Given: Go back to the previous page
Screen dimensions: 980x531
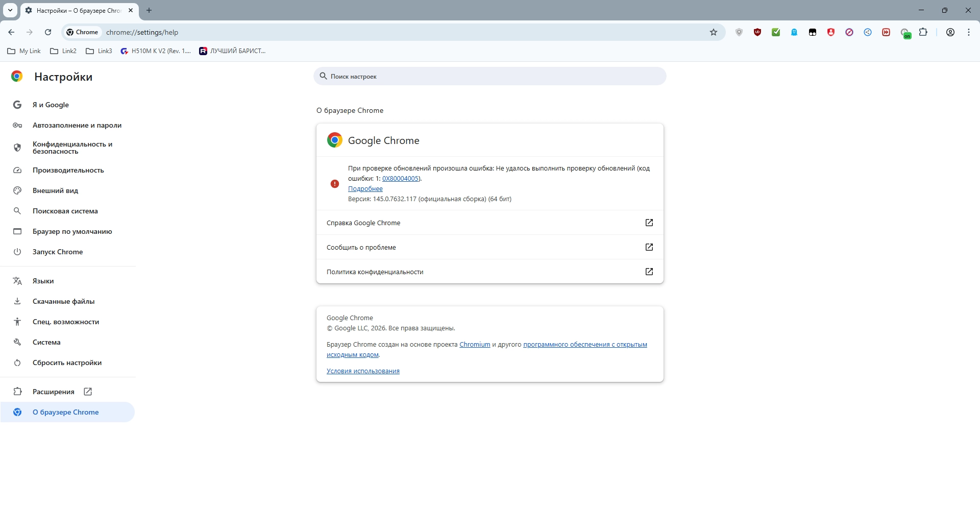Looking at the screenshot, I should [x=11, y=32].
